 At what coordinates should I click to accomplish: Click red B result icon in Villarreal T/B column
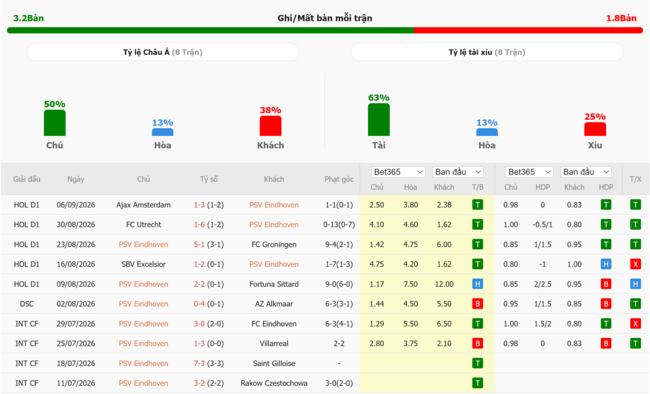click(478, 343)
